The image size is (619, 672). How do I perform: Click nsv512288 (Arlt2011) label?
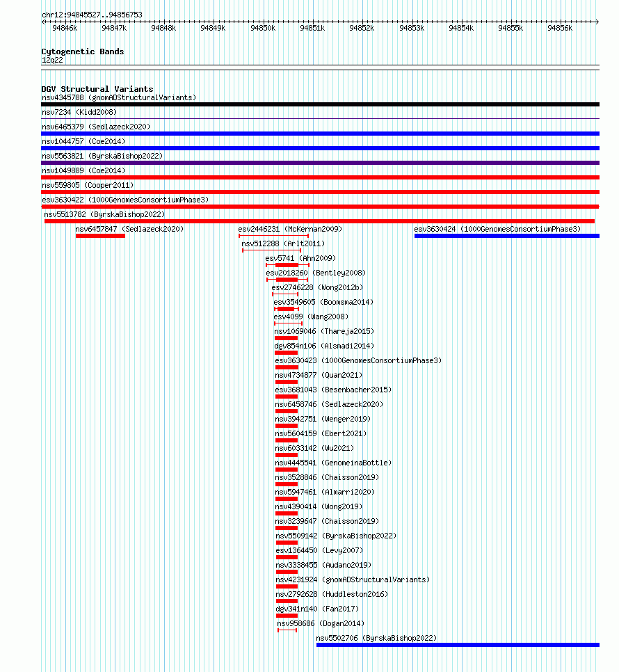point(283,243)
